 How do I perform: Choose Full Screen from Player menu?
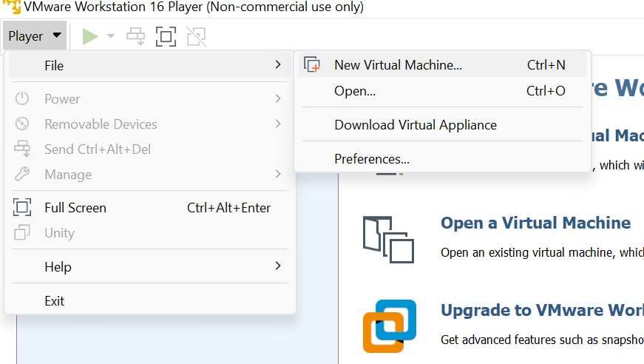149,208
